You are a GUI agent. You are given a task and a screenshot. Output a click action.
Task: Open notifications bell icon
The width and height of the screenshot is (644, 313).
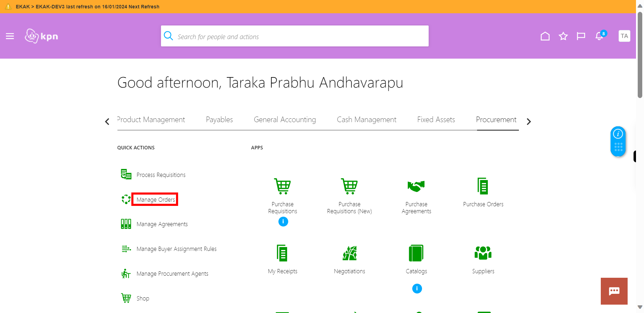coord(599,36)
